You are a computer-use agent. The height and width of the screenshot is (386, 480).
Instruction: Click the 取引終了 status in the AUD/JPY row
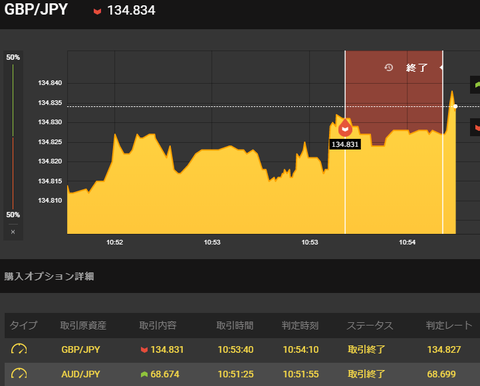pyautogui.click(x=366, y=374)
